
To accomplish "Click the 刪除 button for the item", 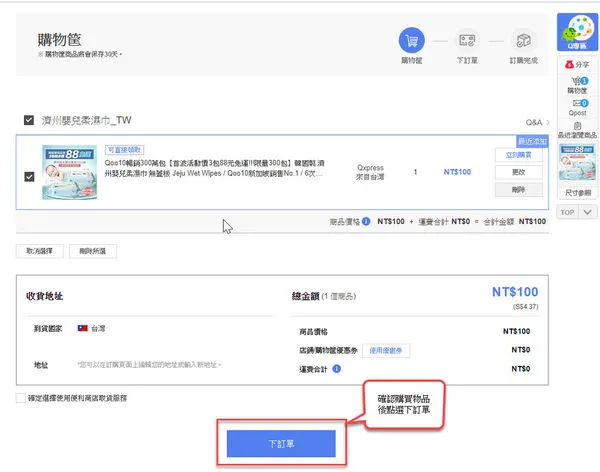I will coord(518,189).
